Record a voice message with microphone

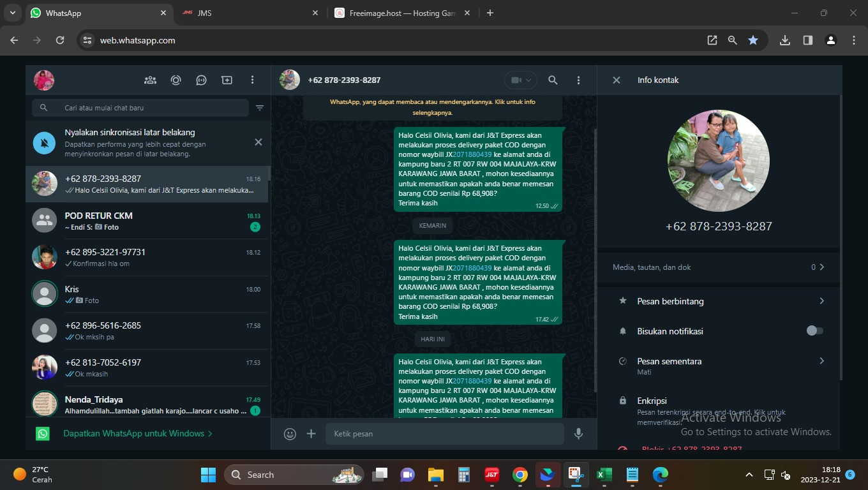click(x=578, y=434)
